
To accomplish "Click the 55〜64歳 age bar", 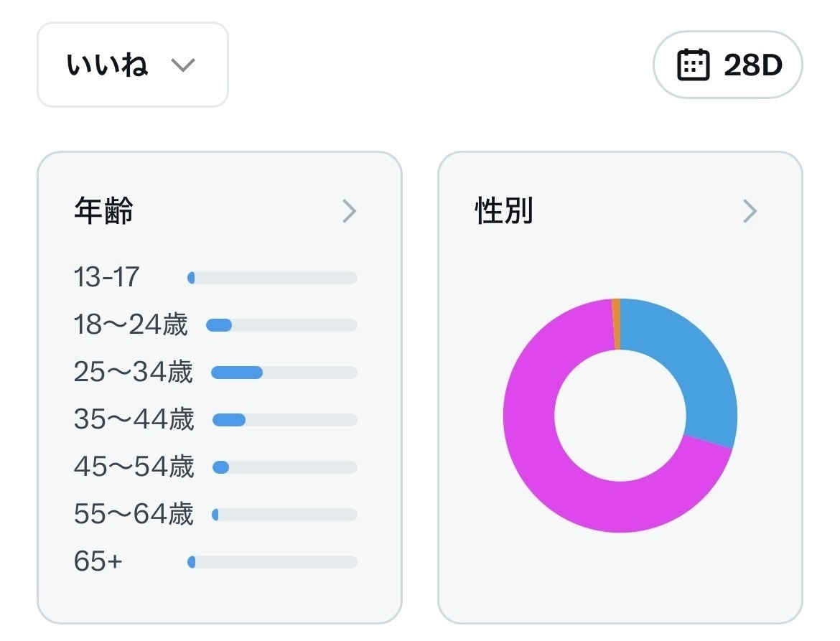I will coord(284,515).
